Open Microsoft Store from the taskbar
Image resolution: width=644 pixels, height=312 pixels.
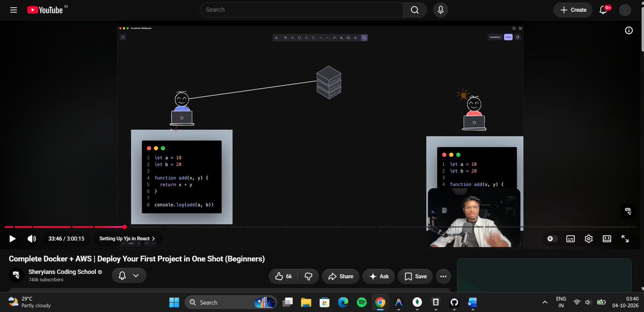tap(325, 302)
